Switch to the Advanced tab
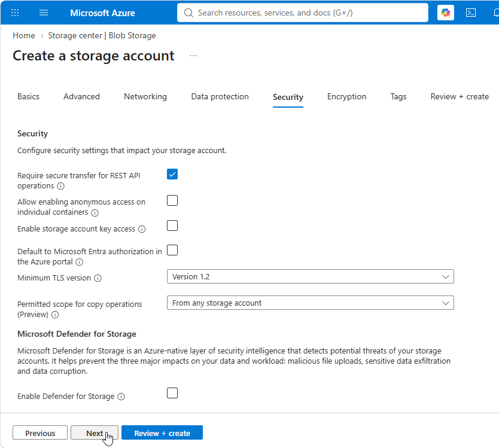The image size is (499, 448). pos(81,97)
